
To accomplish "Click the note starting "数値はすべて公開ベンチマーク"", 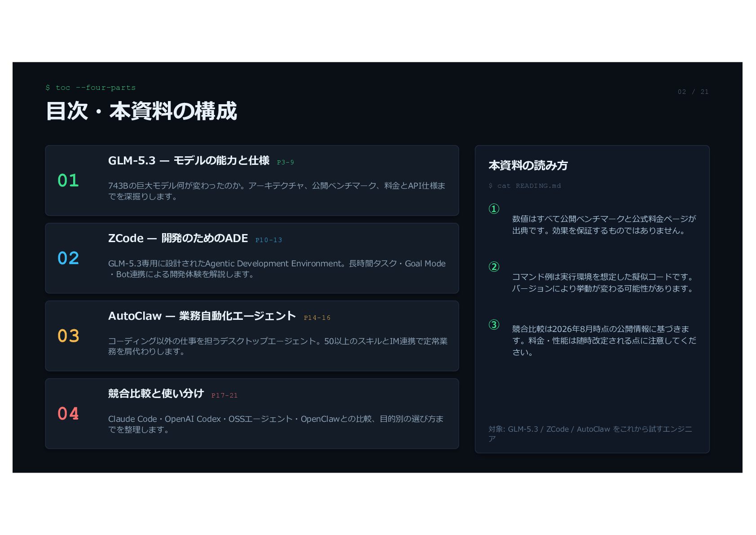I will 604,225.
